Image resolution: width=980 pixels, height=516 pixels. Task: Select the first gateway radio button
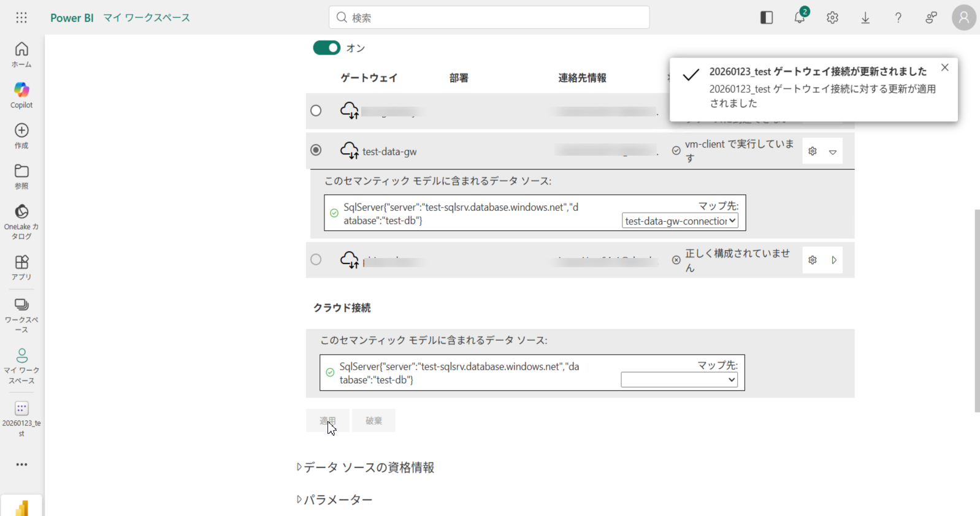click(316, 111)
